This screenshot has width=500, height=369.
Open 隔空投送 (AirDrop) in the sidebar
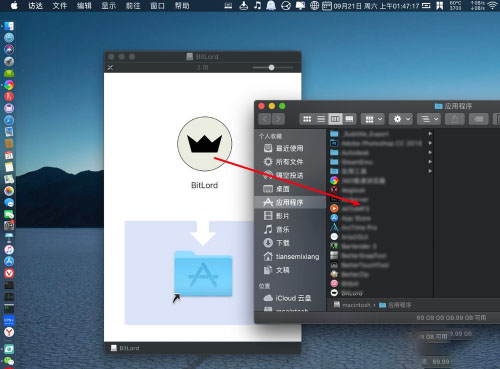(289, 175)
